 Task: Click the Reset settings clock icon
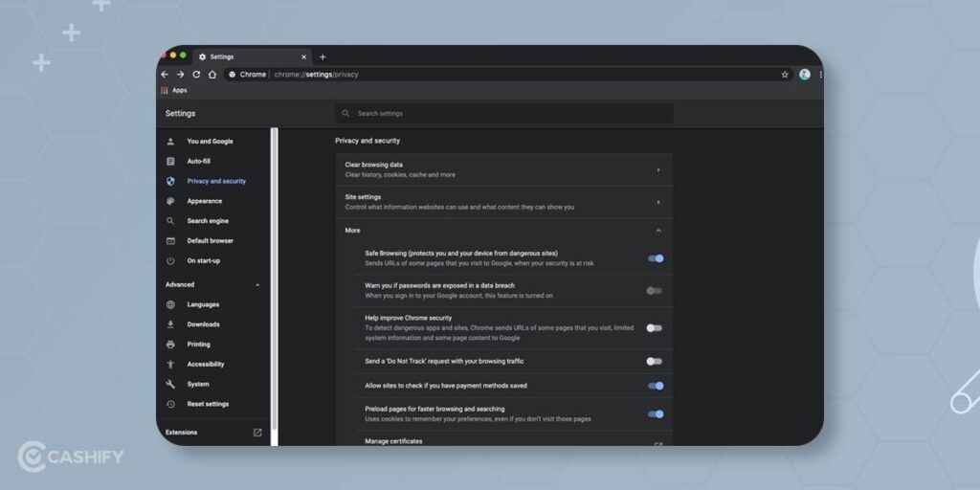[170, 404]
